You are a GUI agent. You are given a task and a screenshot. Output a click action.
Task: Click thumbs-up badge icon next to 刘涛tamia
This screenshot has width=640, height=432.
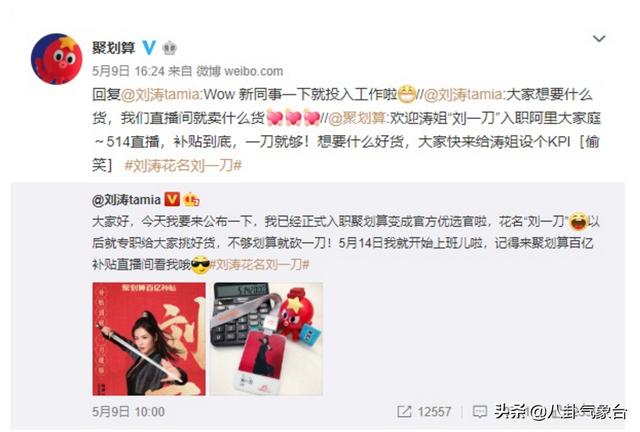(x=191, y=199)
